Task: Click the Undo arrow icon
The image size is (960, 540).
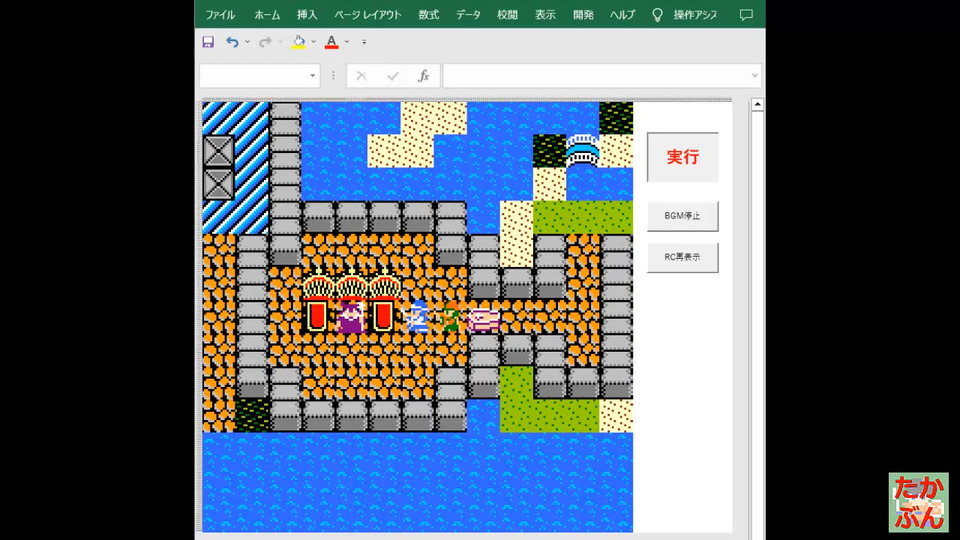Action: tap(232, 42)
